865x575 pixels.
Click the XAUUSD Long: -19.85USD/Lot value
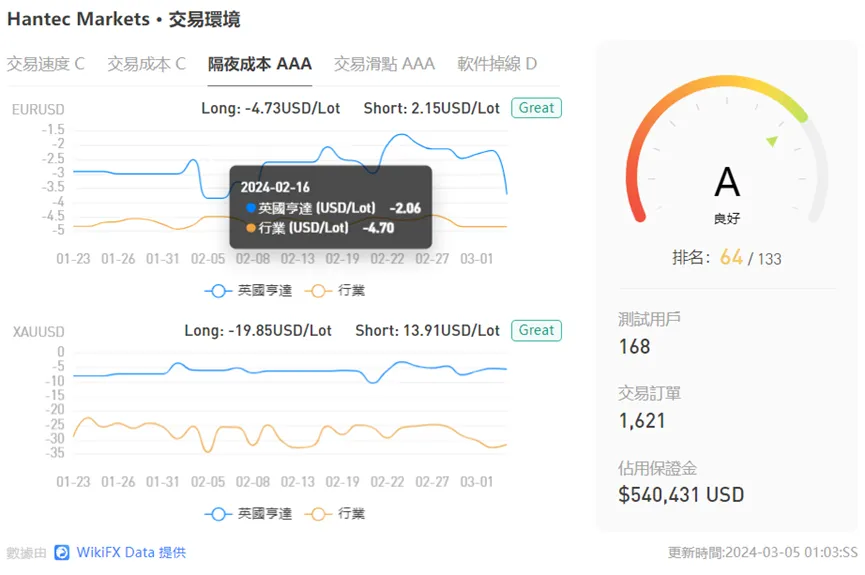point(258,331)
